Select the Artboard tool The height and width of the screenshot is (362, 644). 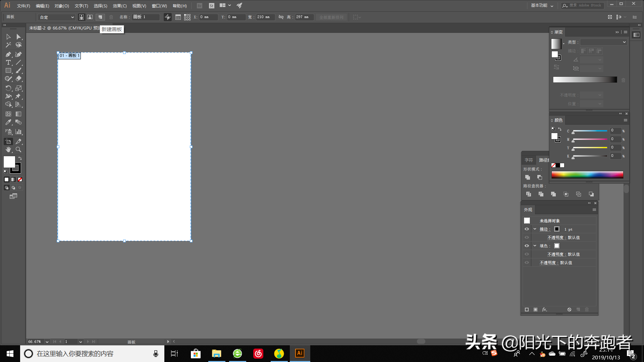8,141
